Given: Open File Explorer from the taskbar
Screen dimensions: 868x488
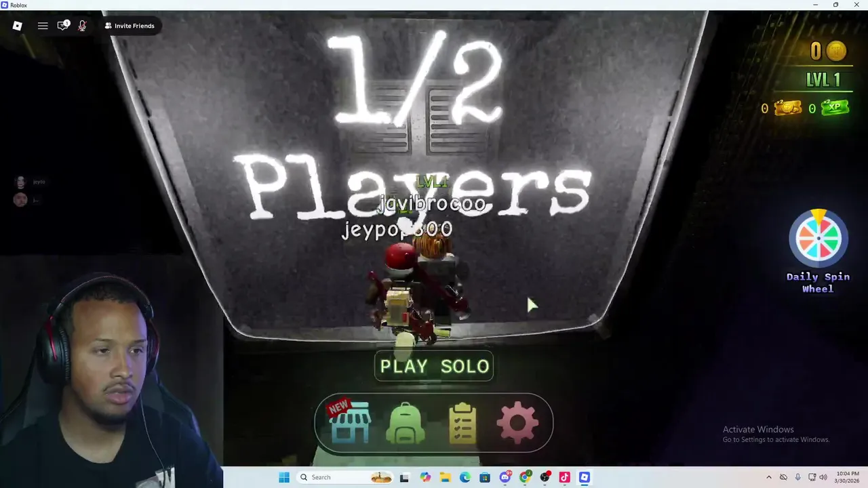Looking at the screenshot, I should tap(446, 477).
